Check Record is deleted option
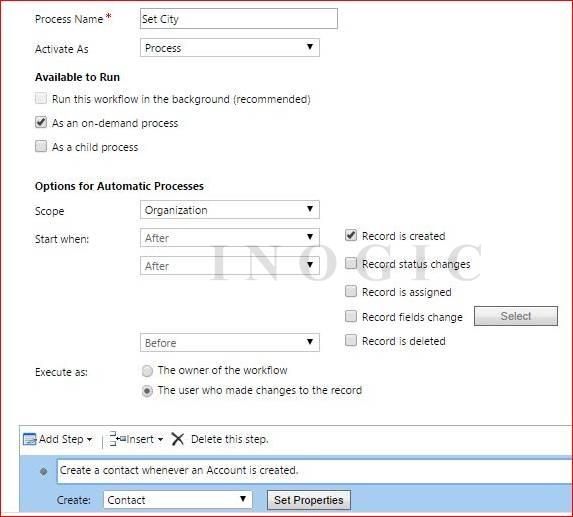The image size is (573, 517). pyautogui.click(x=351, y=341)
